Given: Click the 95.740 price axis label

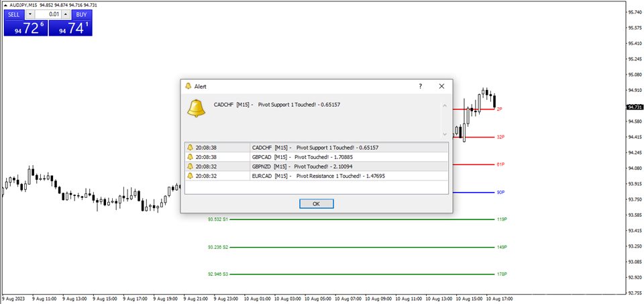Looking at the screenshot, I should tap(635, 12).
